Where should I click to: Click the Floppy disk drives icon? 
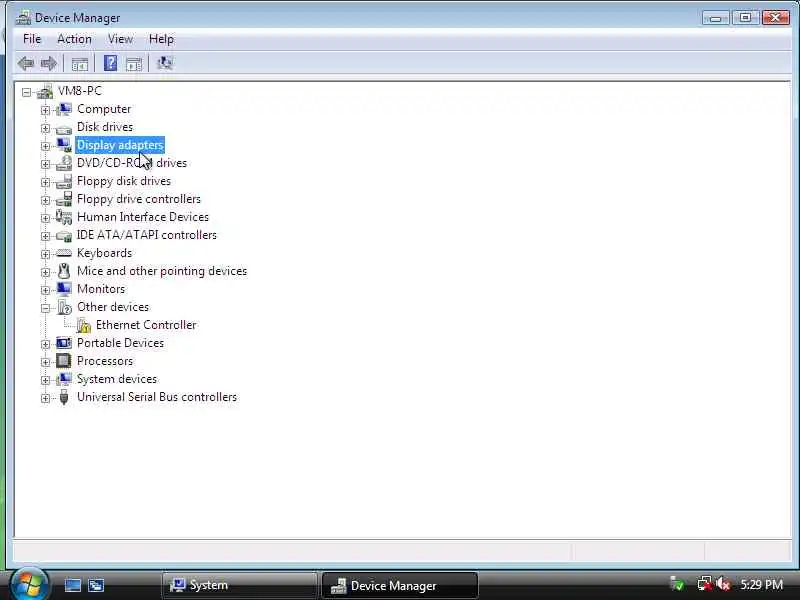click(x=64, y=181)
